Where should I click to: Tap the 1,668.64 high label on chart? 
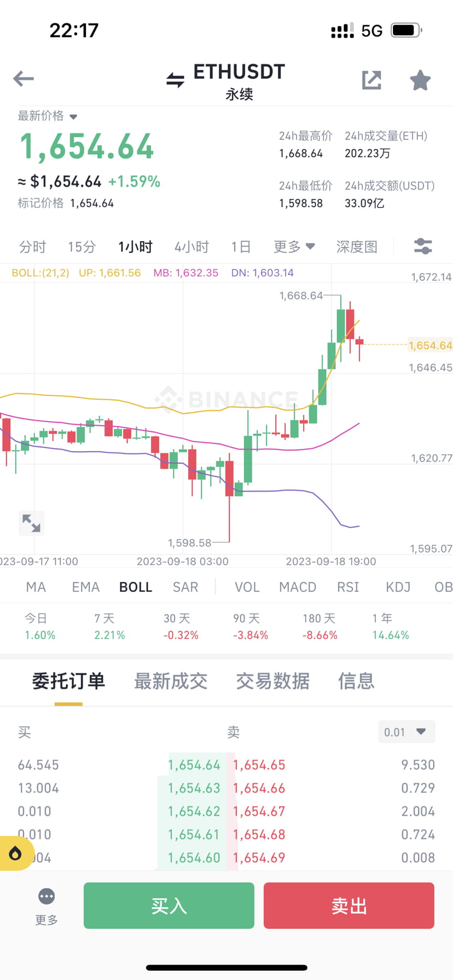point(301,296)
